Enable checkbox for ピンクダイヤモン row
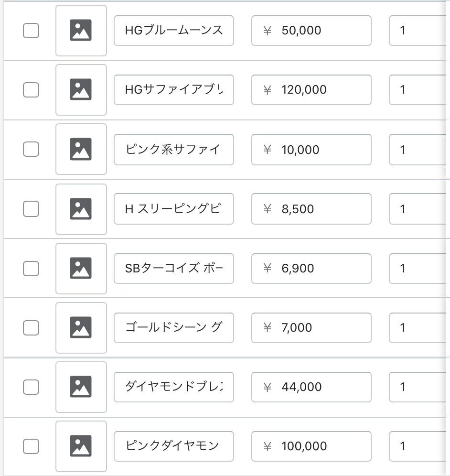Viewport: 450px width, 476px height. [x=31, y=446]
